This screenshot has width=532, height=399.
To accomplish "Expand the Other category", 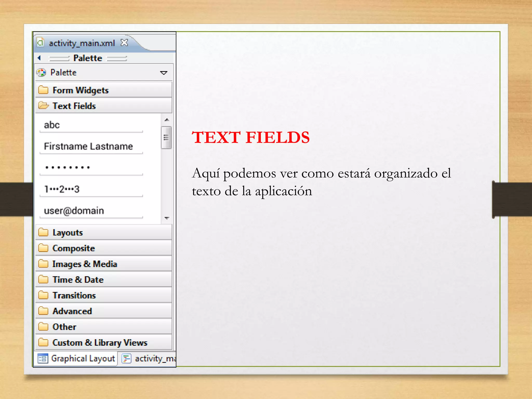I will pos(104,327).
